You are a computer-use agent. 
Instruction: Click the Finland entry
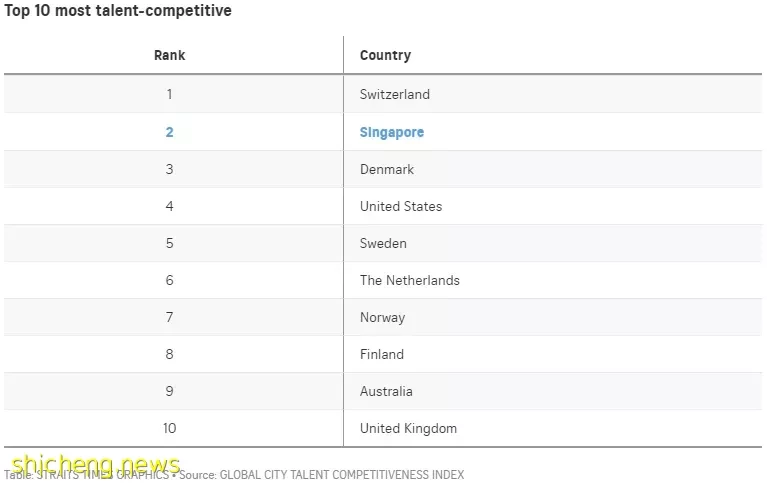point(382,354)
